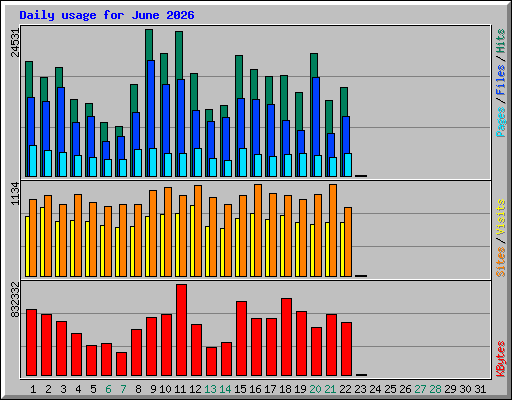The width and height of the screenshot is (512, 400).
Task: Click green weekend day 21 label
Action: (x=330, y=389)
